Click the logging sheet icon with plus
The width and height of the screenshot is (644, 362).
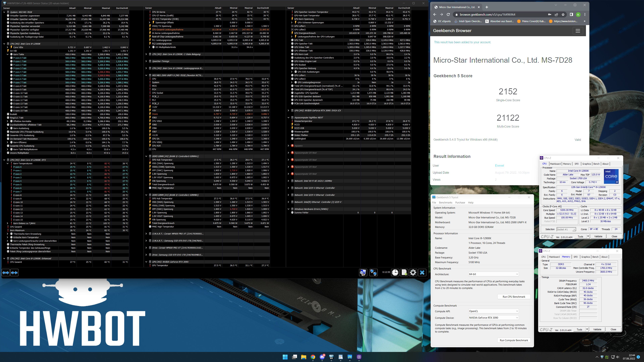[x=404, y=272]
